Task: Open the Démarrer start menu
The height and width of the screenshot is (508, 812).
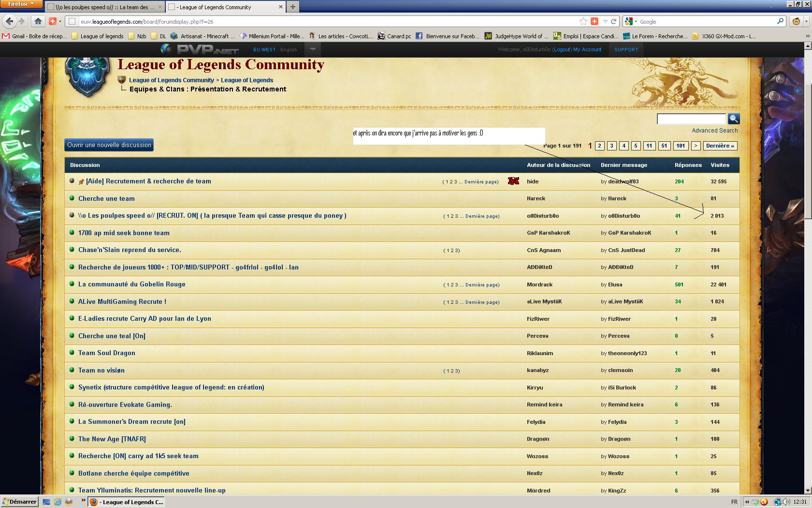Action: tap(19, 502)
